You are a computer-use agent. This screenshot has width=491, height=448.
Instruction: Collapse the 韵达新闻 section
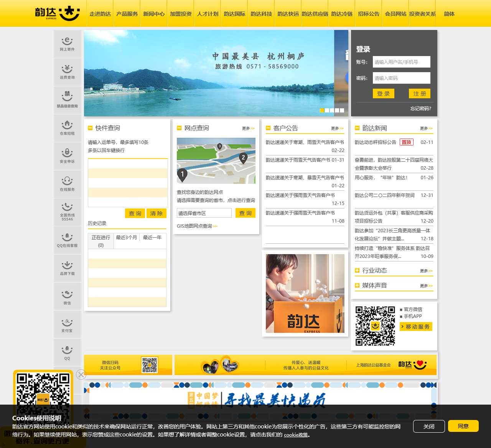point(357,128)
